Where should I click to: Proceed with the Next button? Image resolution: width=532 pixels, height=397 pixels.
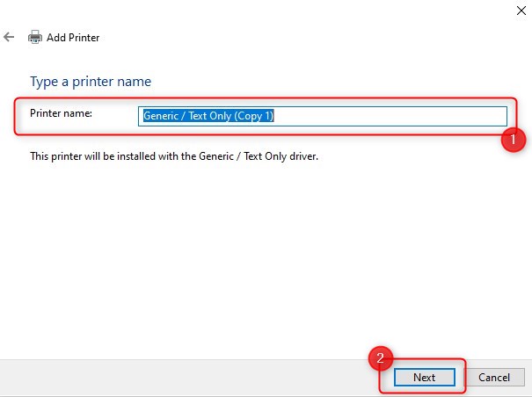pyautogui.click(x=424, y=378)
